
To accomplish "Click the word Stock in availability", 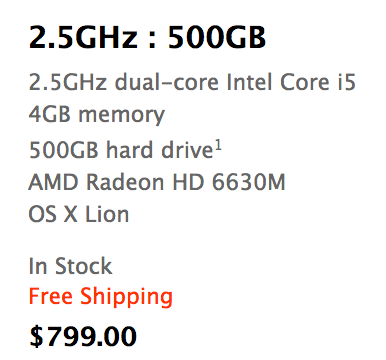I will point(83,266).
